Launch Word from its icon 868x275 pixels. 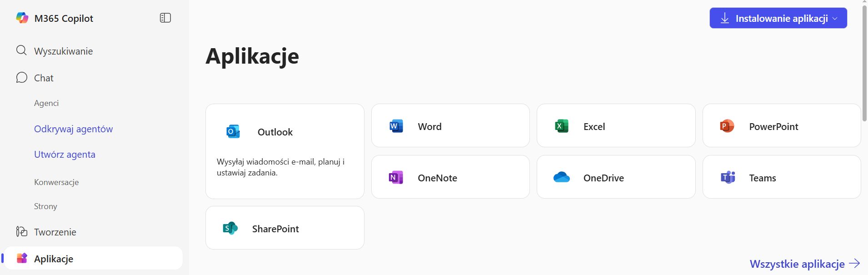point(396,126)
